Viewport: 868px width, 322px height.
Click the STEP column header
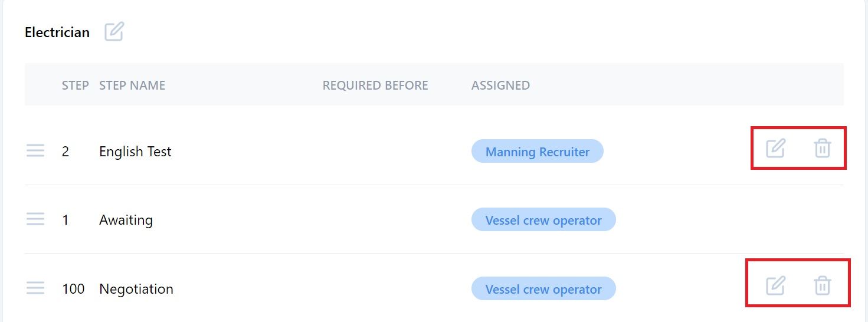[x=76, y=86]
